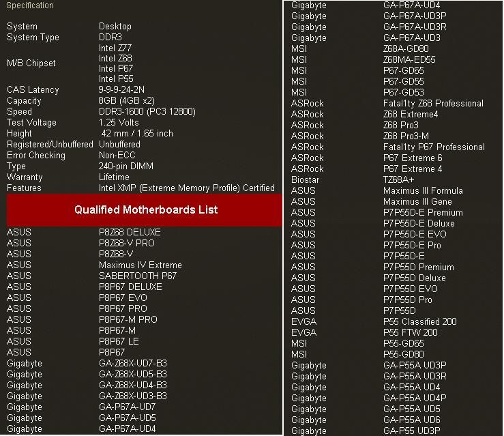Select the P7P55D Deluxe entry
Viewport: 504px width, 436px height.
point(415,278)
